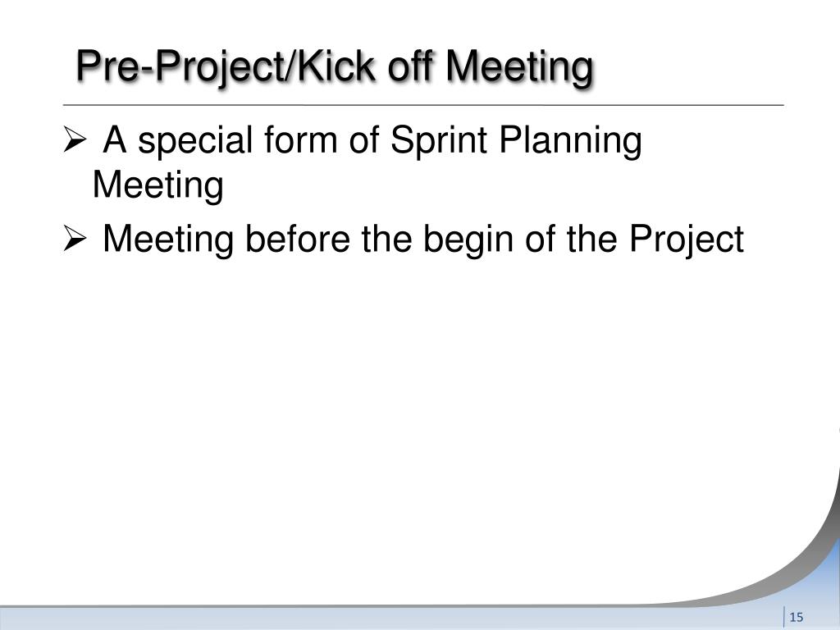Click the vertical divider beside the slide number
The height and width of the screenshot is (630, 840).
point(784,617)
